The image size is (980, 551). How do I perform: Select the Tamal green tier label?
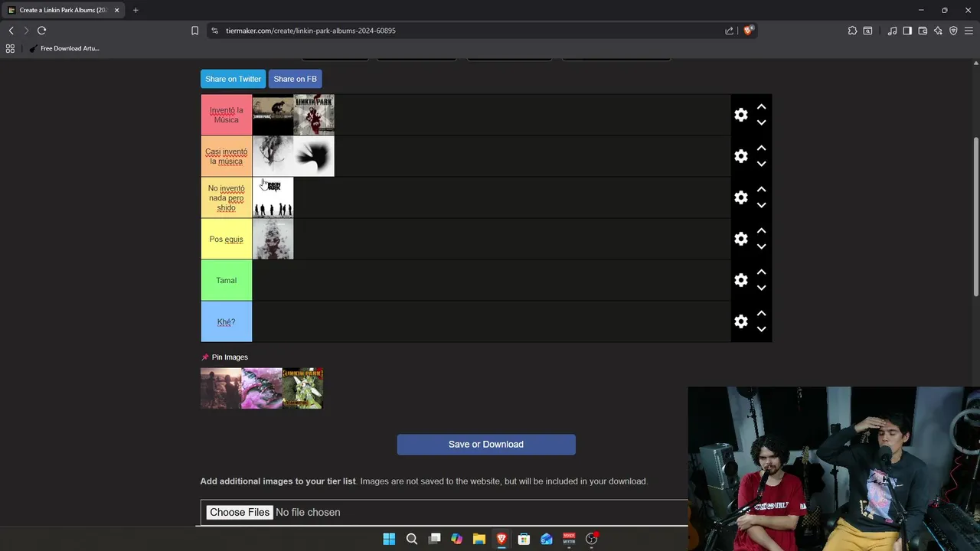tap(227, 280)
